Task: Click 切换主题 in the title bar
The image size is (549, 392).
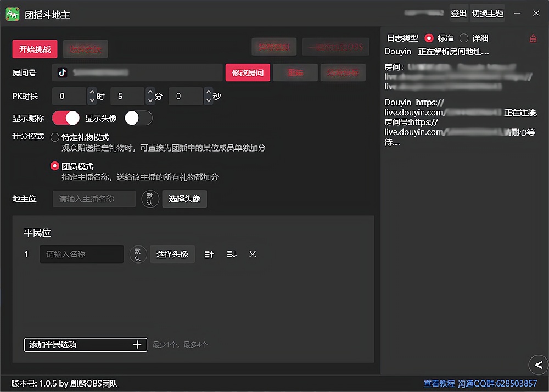Action: pos(488,14)
